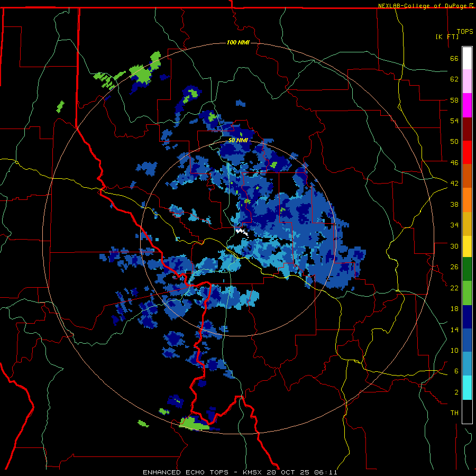Viewport: 476px width, 476px height.
Task: Click the light pink legend swatch
Action: click(467, 81)
